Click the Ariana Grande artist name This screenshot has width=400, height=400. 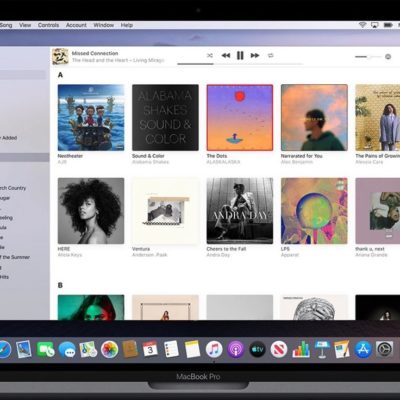371,255
